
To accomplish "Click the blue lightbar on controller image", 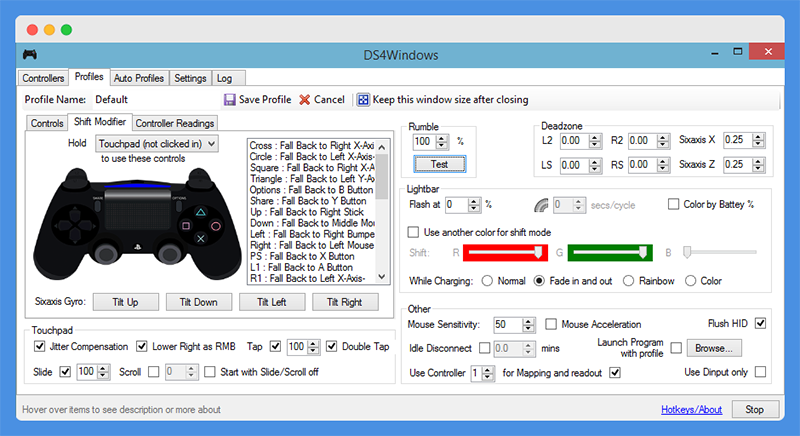I will click(137, 186).
